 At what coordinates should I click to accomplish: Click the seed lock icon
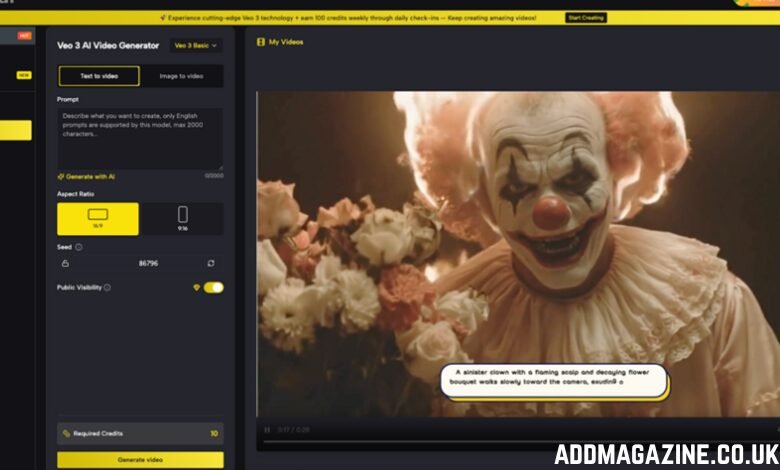pos(66,263)
